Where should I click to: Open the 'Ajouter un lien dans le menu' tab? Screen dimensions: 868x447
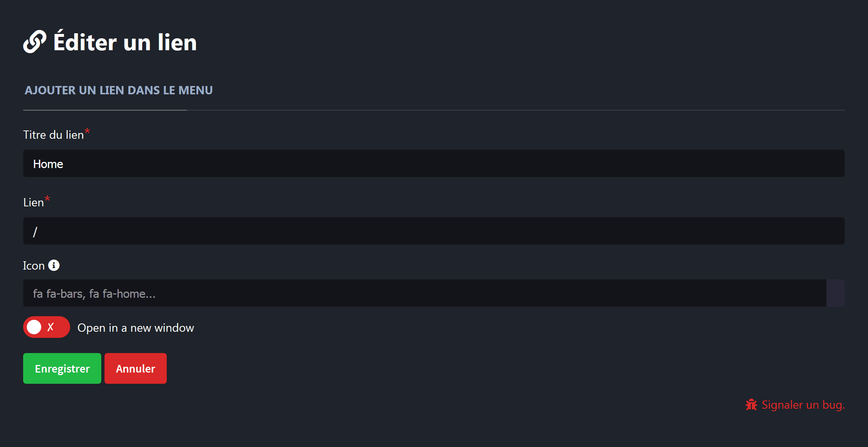tap(118, 90)
